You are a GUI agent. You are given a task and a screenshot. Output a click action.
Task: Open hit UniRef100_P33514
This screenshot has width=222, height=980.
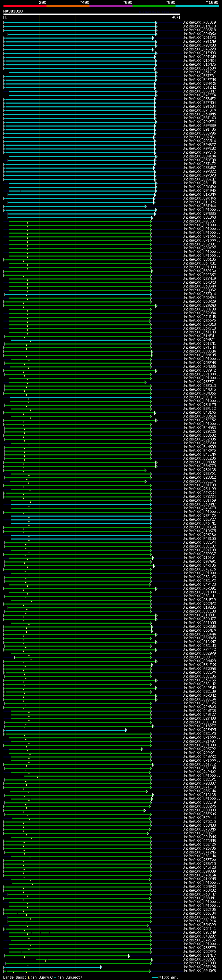(x=199, y=416)
